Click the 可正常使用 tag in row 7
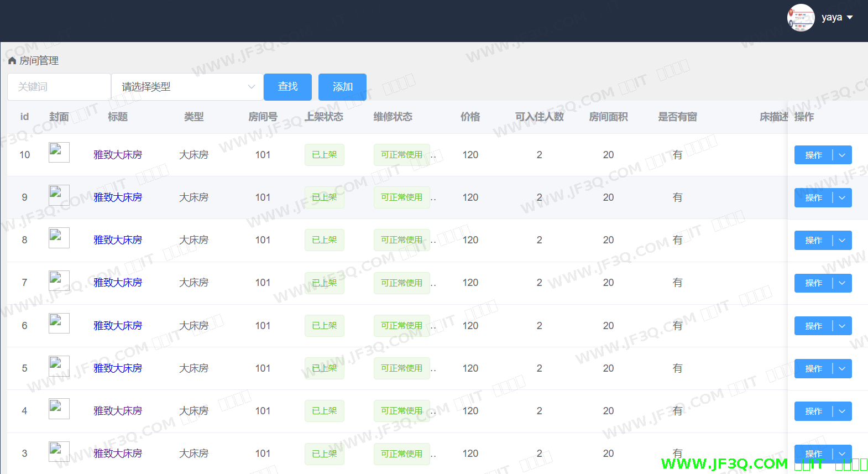The width and height of the screenshot is (868, 474). pyautogui.click(x=401, y=283)
